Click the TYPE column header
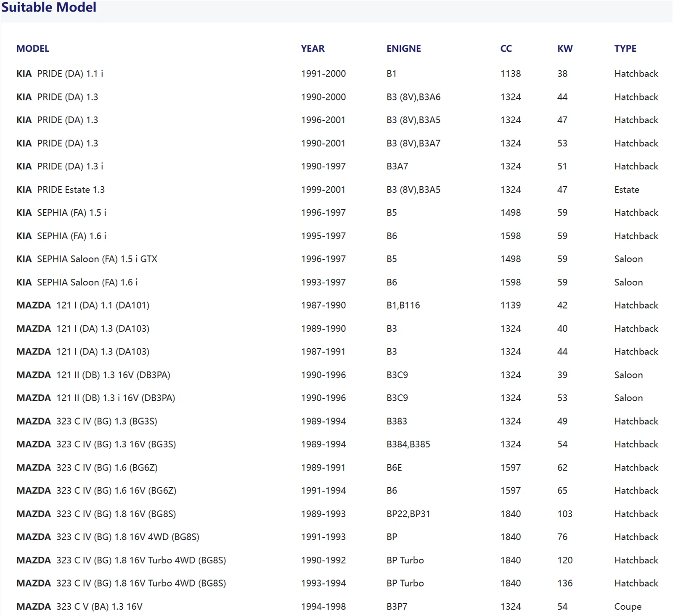This screenshot has height=616, width=673. click(x=625, y=48)
